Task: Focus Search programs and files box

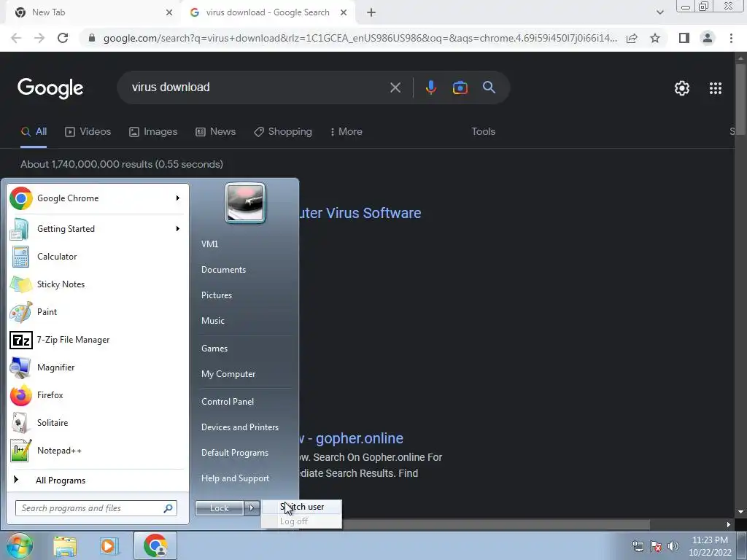Action: coord(96,508)
